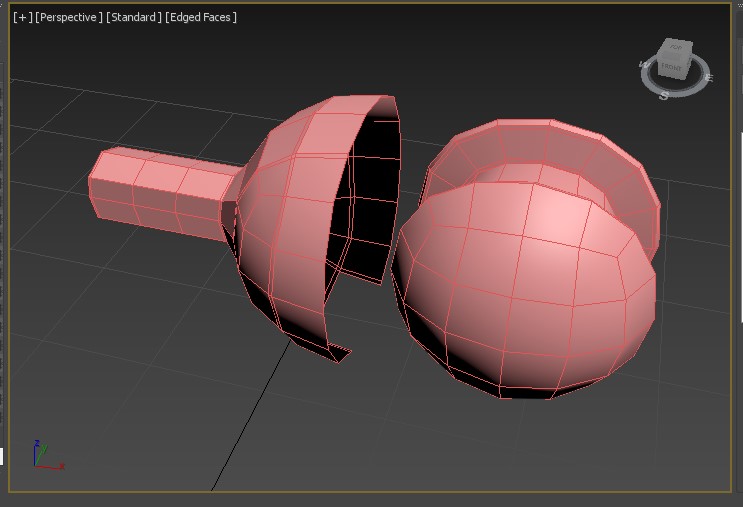743x507 pixels.
Task: Click the Front face of the ViewCube
Action: 671,67
